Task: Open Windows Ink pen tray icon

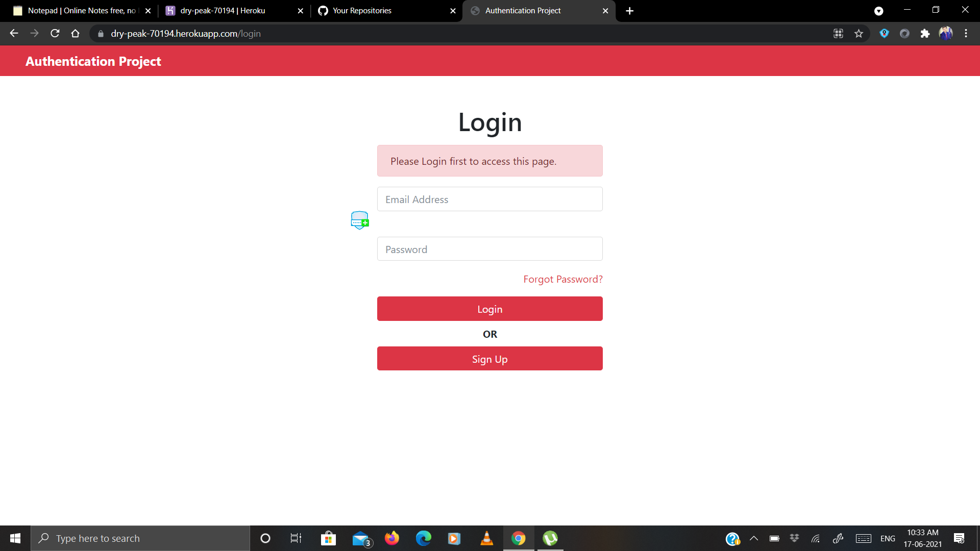Action: (838, 538)
